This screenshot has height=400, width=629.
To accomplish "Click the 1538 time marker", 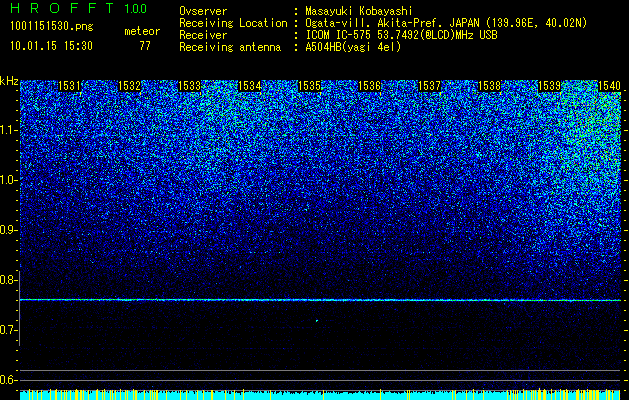I will pyautogui.click(x=489, y=86).
